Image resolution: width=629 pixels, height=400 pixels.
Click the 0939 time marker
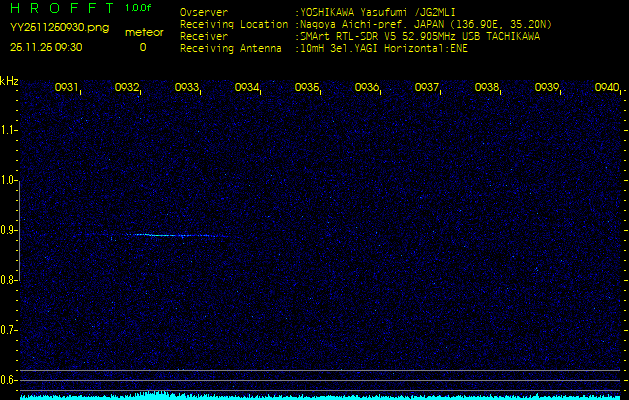click(546, 87)
